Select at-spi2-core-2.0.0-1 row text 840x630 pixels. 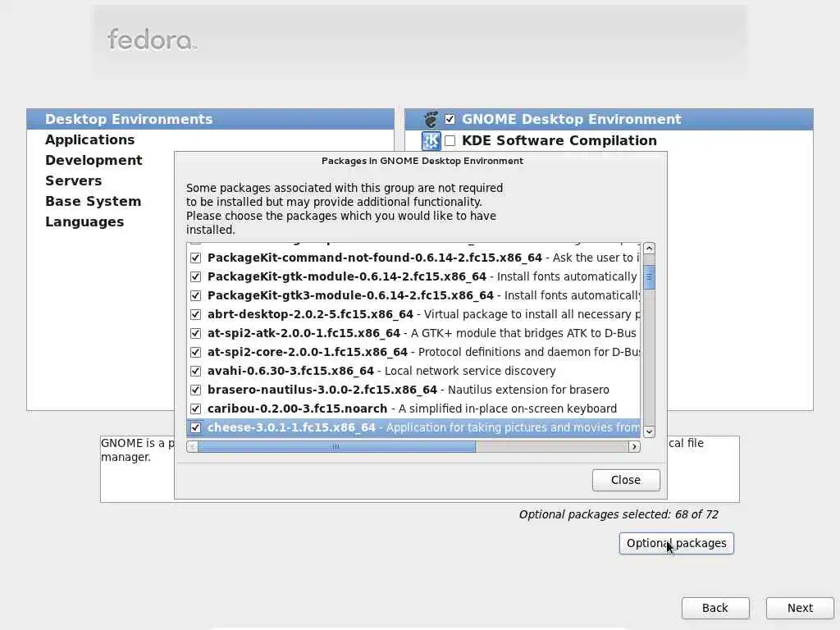click(x=423, y=352)
